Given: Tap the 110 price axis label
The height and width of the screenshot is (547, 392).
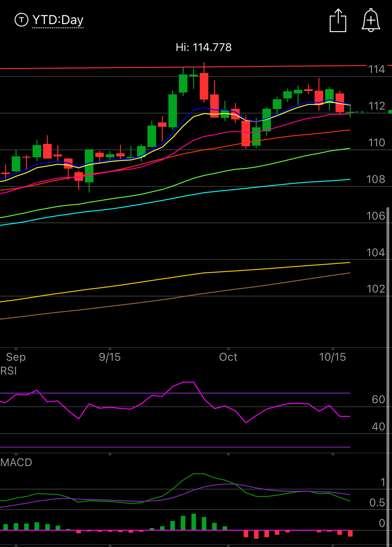Looking at the screenshot, I should tap(376, 143).
